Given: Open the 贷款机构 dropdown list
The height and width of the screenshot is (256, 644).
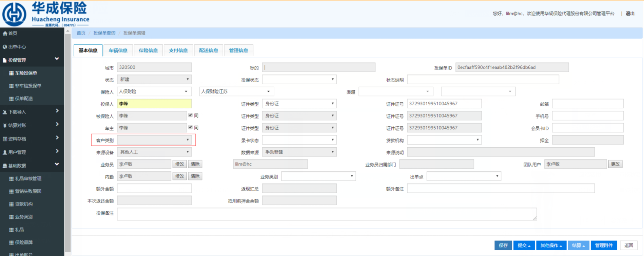Looking at the screenshot, I should [444, 140].
